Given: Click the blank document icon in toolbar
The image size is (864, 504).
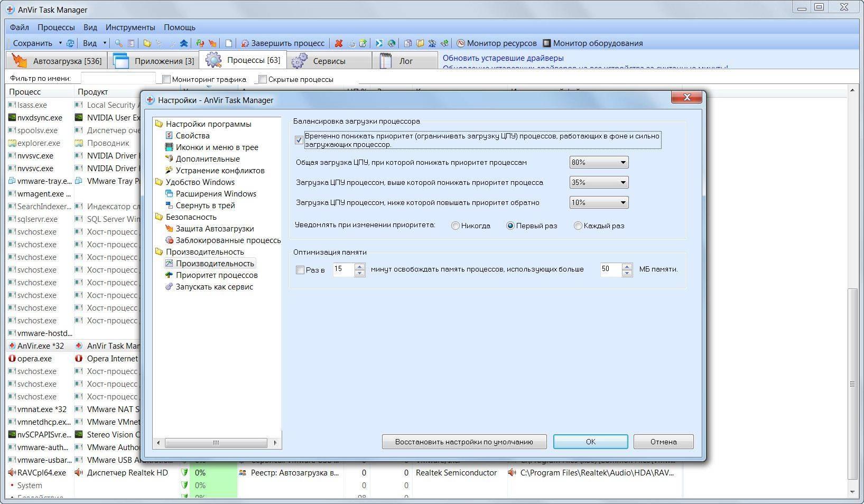Looking at the screenshot, I should pos(229,43).
